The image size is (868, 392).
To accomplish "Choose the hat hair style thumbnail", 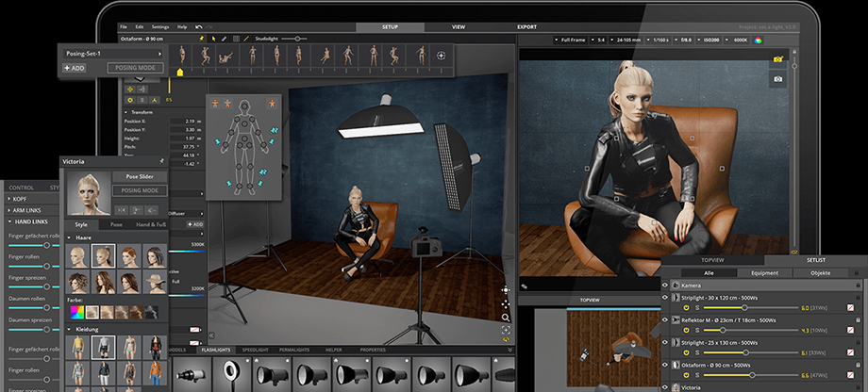I will 155,283.
